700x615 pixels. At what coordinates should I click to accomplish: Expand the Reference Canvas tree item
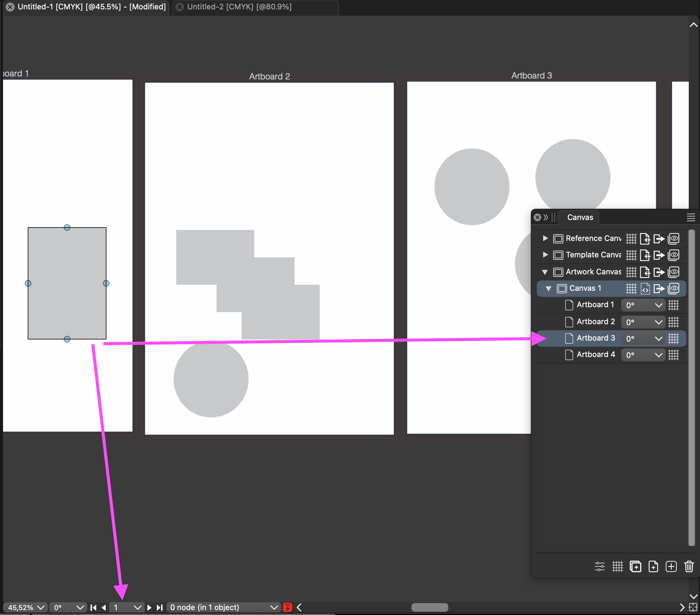click(545, 238)
